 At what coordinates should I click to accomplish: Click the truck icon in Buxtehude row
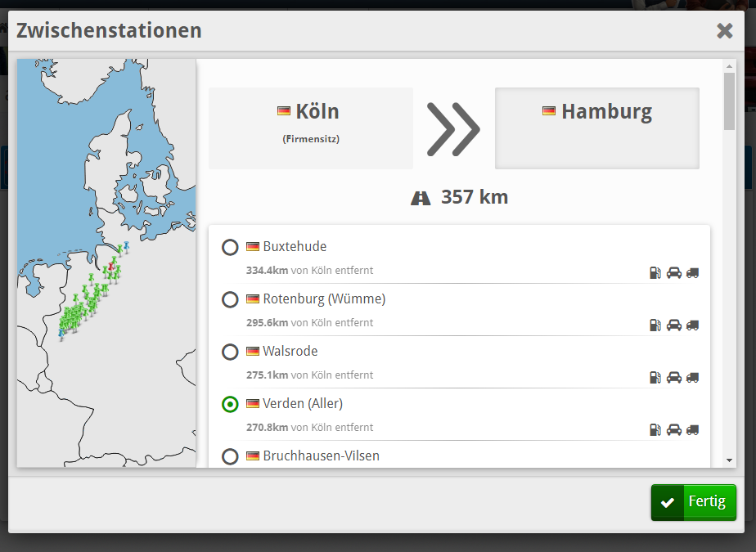point(693,273)
